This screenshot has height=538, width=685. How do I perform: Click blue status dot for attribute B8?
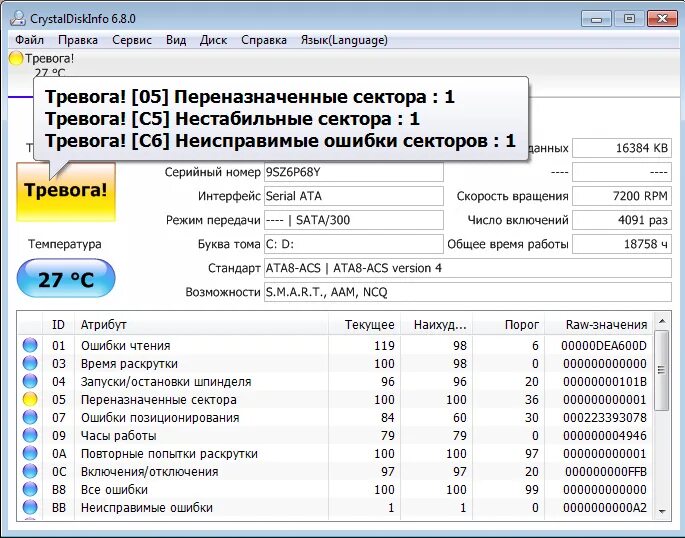[30, 490]
